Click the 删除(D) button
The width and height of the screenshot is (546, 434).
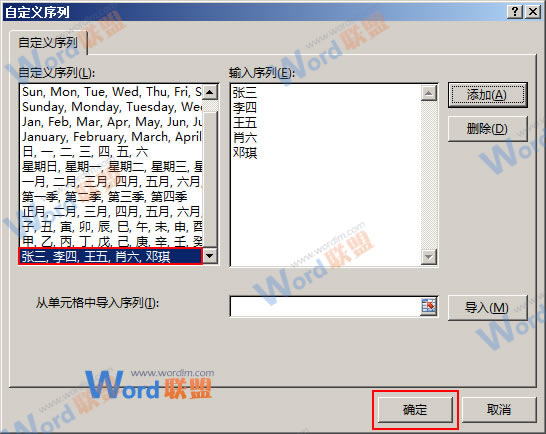(x=488, y=129)
